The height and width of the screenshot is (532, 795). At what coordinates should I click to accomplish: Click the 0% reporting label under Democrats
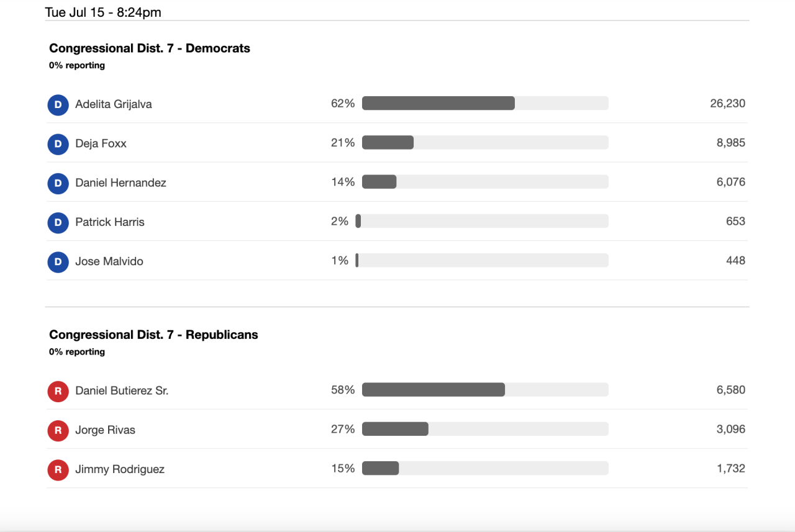[x=77, y=65]
